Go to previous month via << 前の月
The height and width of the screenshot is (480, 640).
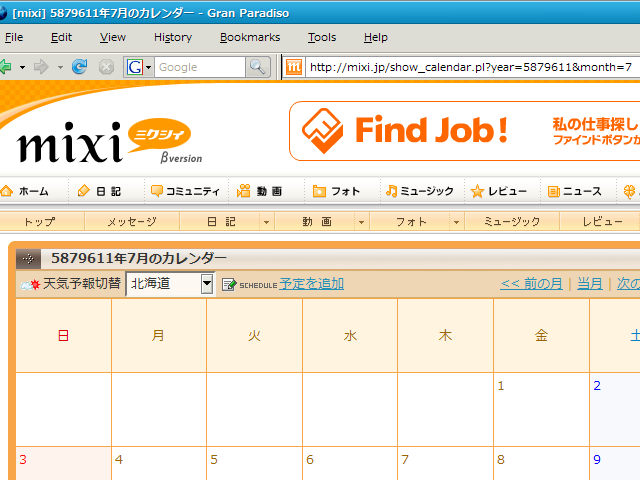point(531,283)
